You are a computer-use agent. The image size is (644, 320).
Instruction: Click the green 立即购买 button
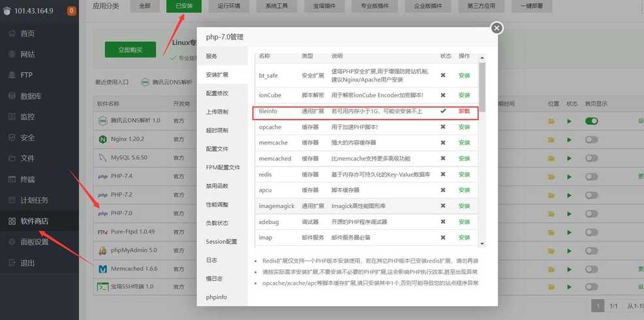[x=130, y=50]
